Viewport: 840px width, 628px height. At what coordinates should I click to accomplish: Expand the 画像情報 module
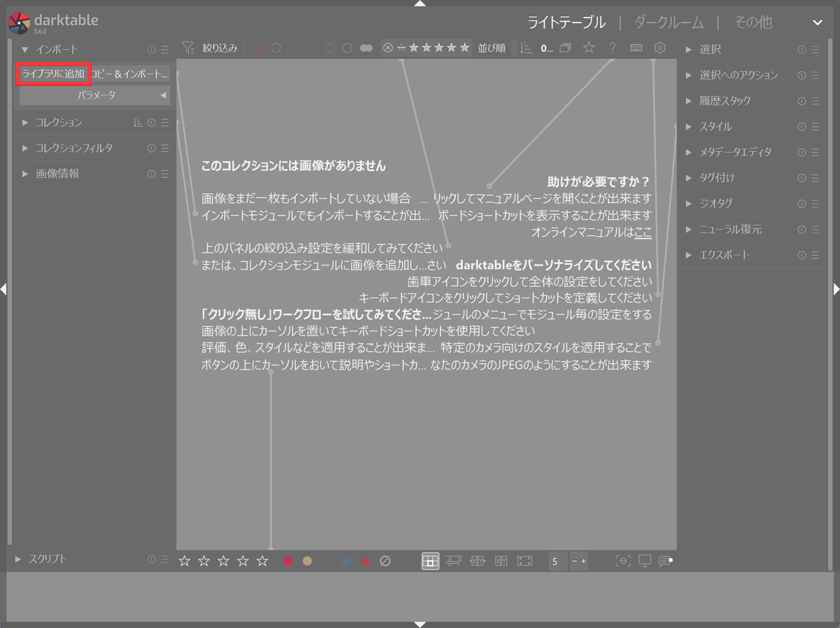tap(25, 174)
